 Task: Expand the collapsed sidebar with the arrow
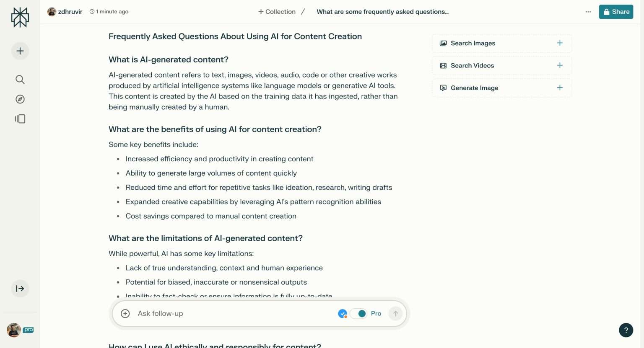20,288
